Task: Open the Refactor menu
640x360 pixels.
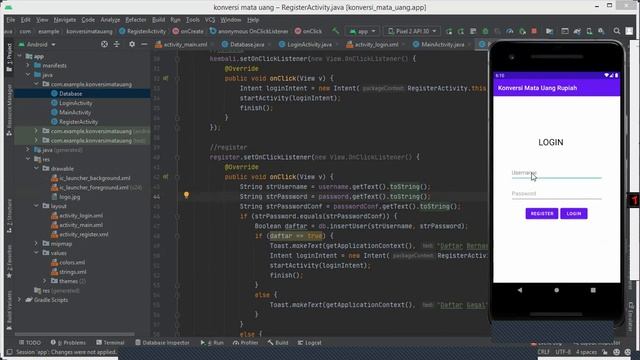Action: point(136,20)
